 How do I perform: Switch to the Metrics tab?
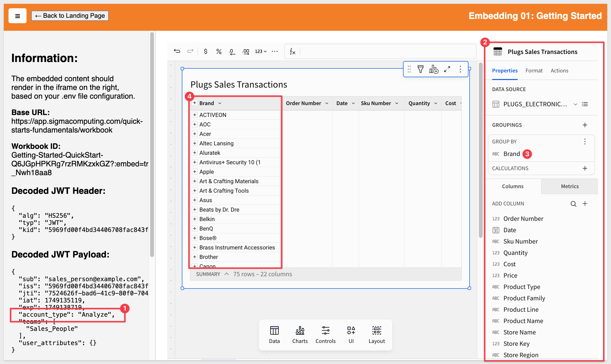point(570,186)
